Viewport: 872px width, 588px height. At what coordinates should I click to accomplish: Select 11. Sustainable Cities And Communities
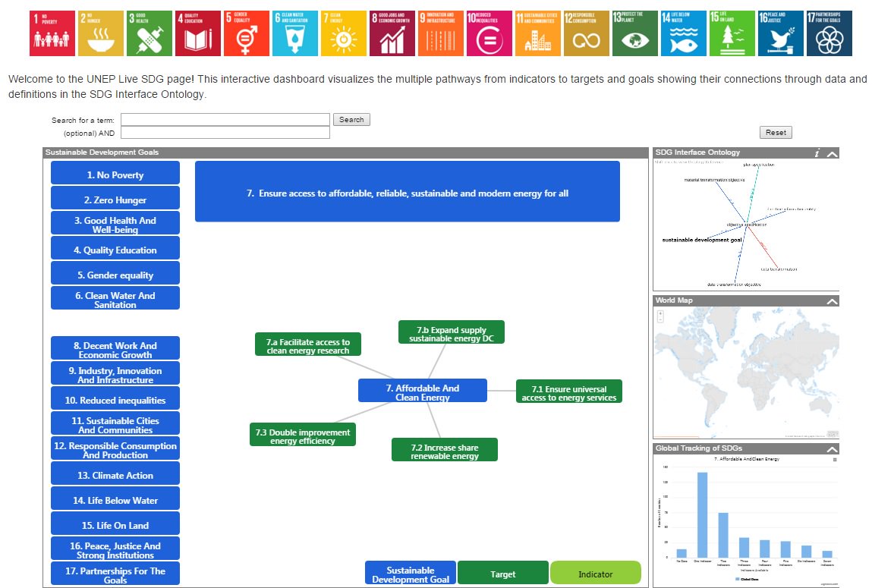coord(115,423)
